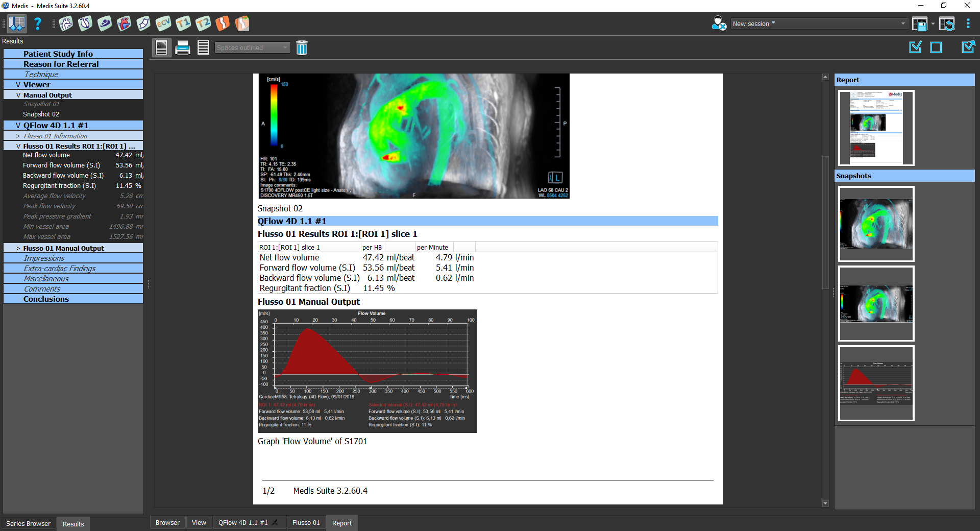Click the reset layout icon

pyautogui.click(x=947, y=24)
